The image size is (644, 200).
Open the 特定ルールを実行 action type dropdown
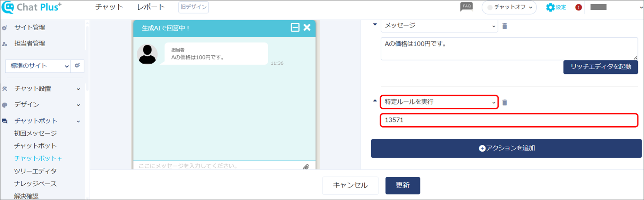439,102
